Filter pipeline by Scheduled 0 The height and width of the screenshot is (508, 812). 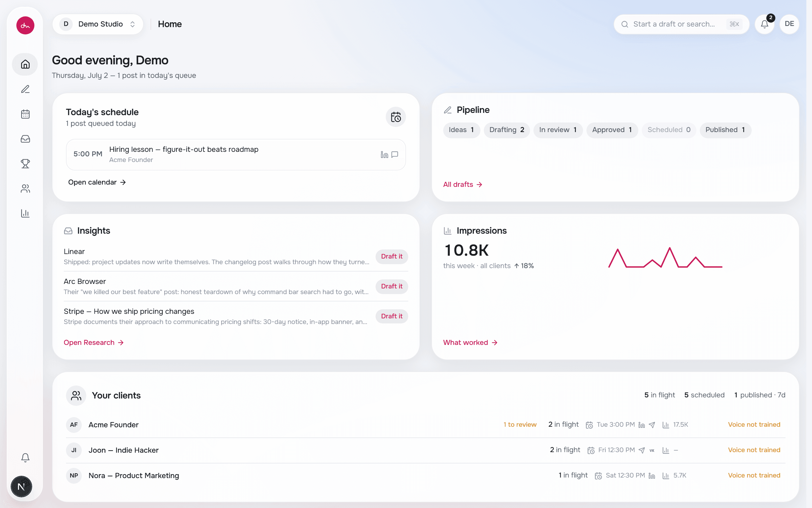pyautogui.click(x=669, y=130)
